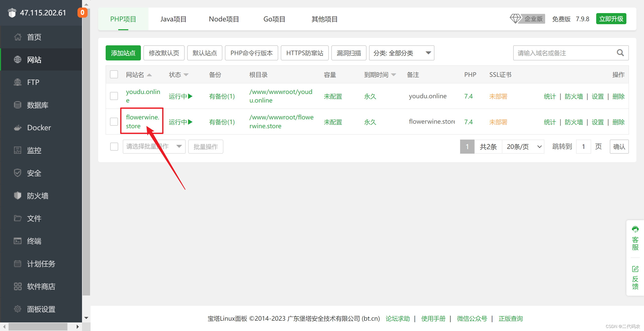Viewport: 644px width, 331px height.
Task: Toggle the select-all header checkbox
Action: [x=114, y=74]
